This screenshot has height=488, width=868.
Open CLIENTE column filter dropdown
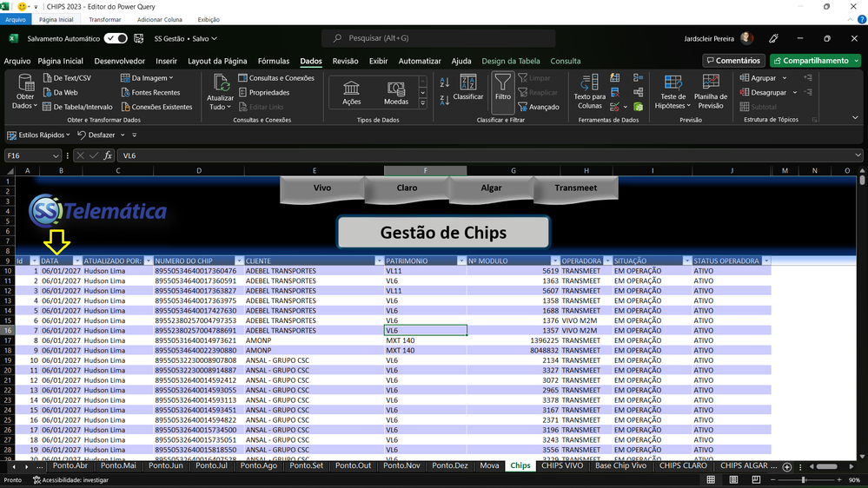(x=379, y=260)
